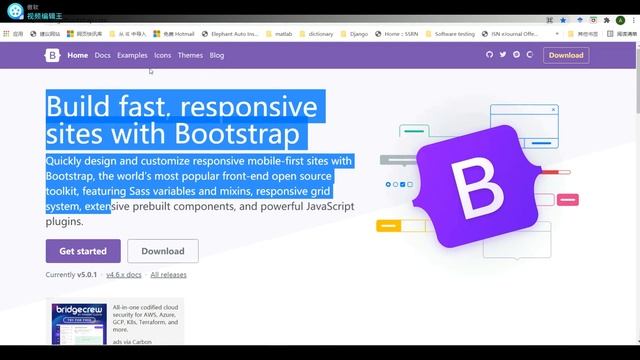The height and width of the screenshot is (360, 640).
Task: Open the bridgecrew ad thumbnail
Action: 79,324
